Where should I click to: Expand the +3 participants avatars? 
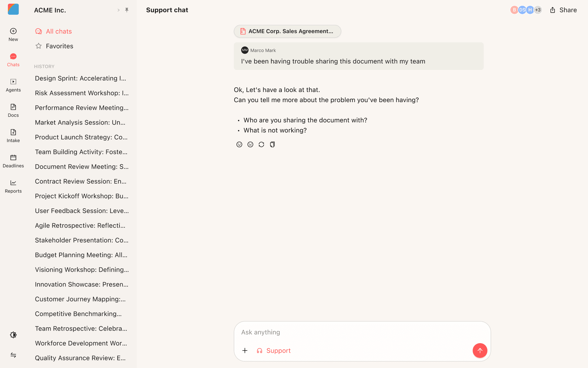[538, 10]
